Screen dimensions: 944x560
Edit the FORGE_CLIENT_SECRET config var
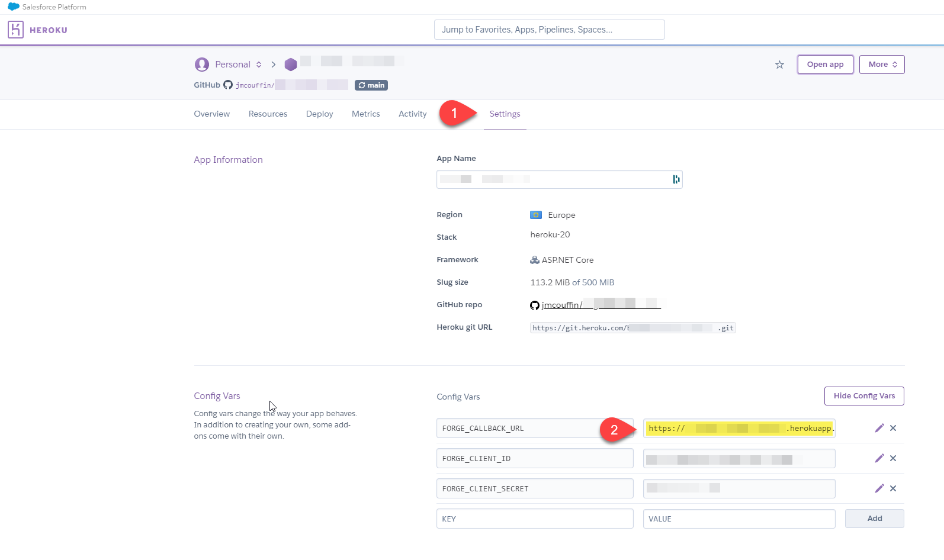click(879, 488)
